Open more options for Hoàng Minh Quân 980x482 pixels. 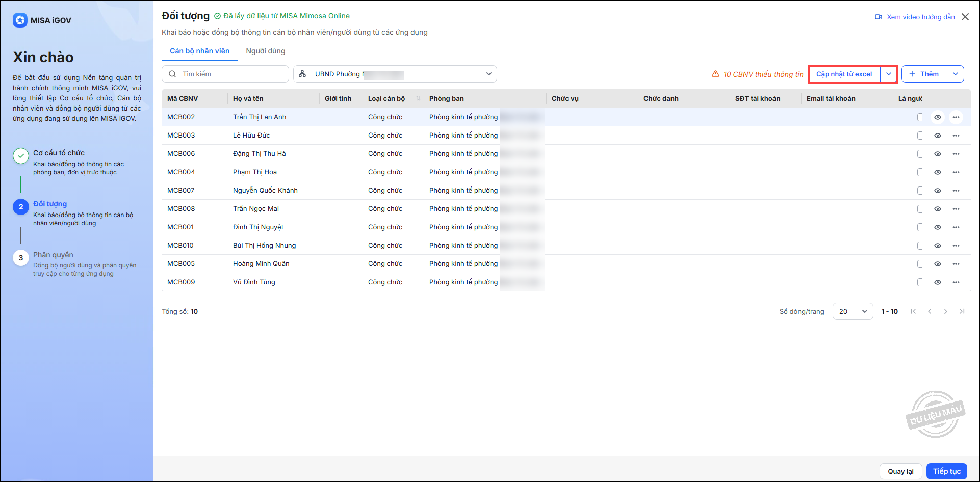point(956,264)
